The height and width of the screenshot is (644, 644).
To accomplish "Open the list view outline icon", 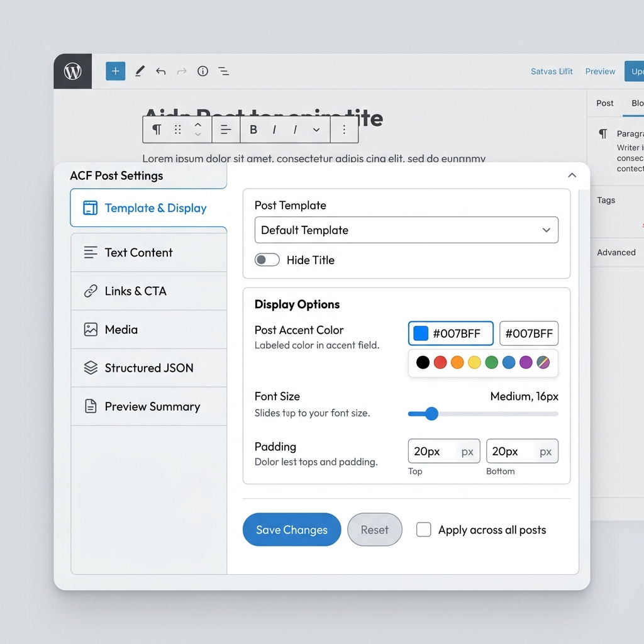I will click(x=223, y=72).
